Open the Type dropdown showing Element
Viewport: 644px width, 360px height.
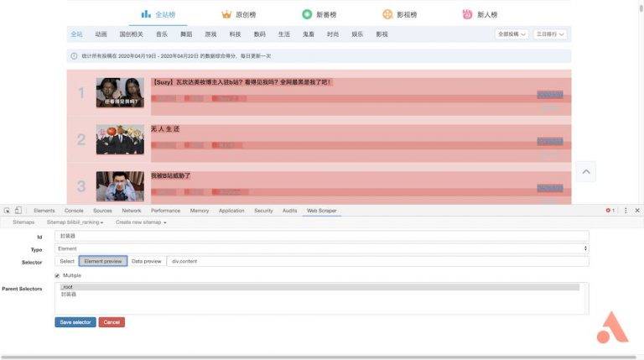(322, 248)
